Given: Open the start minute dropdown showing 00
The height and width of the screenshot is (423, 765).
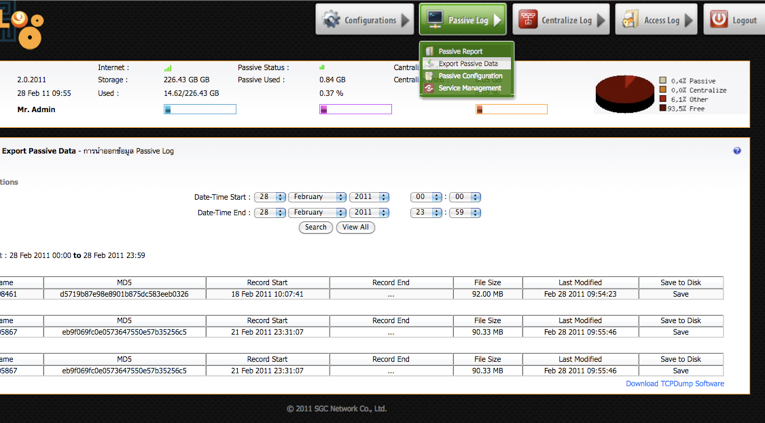Looking at the screenshot, I should tap(465, 197).
